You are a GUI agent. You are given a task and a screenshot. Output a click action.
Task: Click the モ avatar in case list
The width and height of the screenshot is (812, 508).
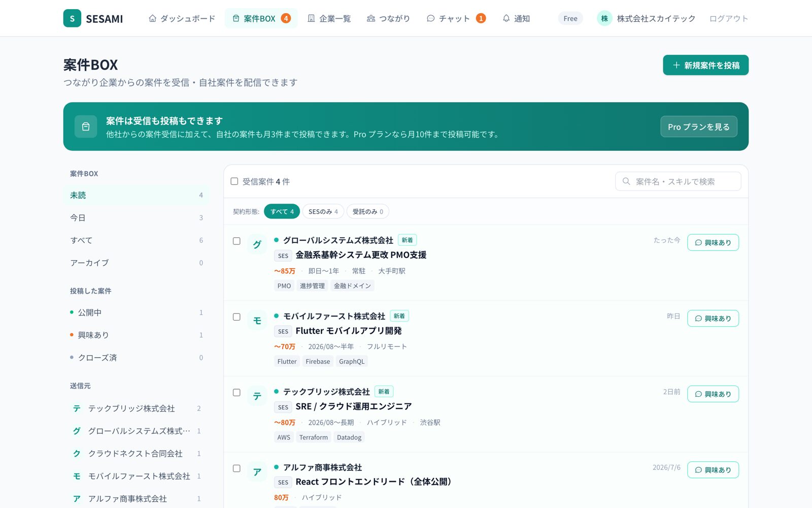[x=257, y=320]
